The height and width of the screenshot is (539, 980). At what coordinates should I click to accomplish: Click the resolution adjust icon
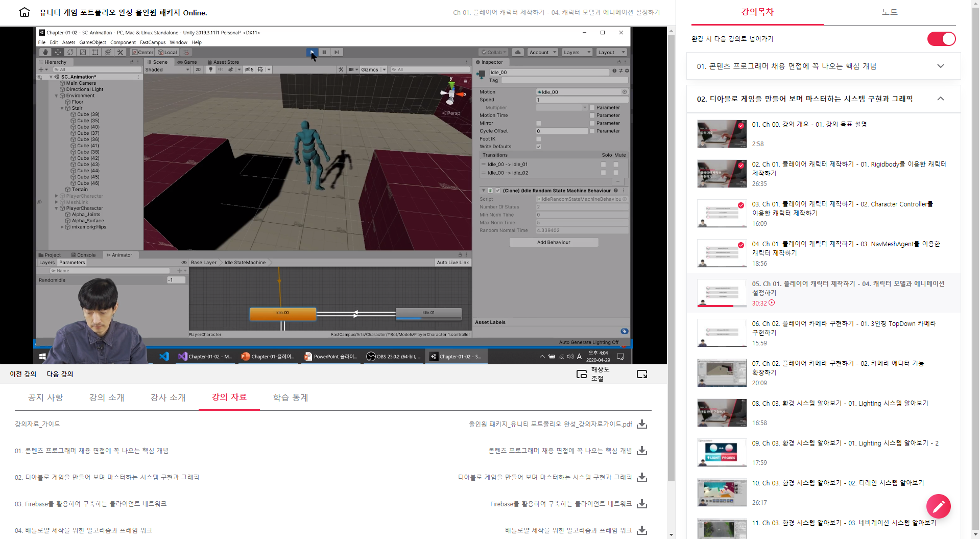coord(581,374)
